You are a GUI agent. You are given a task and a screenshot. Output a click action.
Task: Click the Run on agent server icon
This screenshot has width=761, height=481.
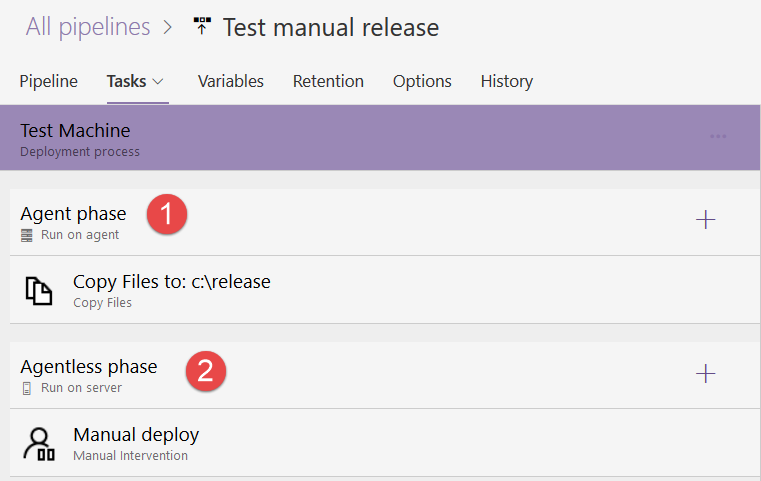click(27, 235)
